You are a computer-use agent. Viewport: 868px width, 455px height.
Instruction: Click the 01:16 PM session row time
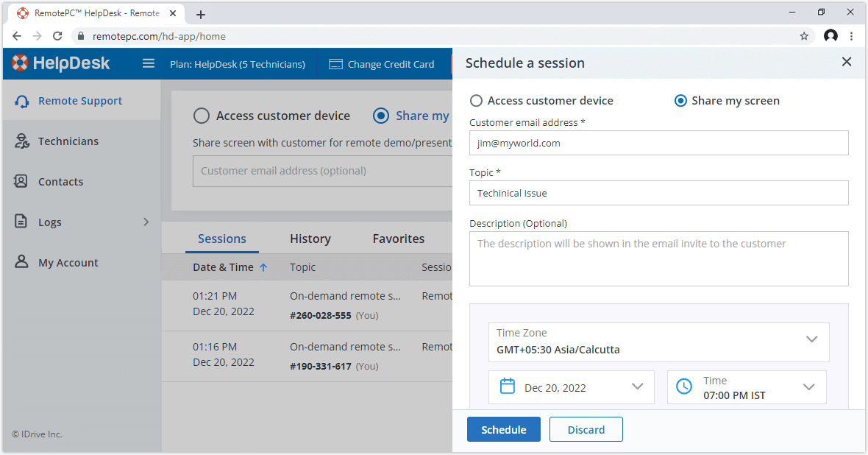point(215,347)
